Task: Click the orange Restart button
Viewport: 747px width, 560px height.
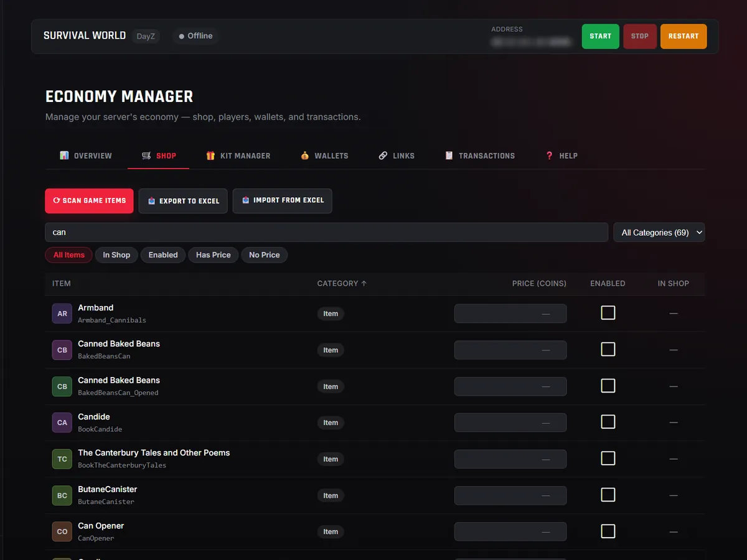Action: click(684, 36)
